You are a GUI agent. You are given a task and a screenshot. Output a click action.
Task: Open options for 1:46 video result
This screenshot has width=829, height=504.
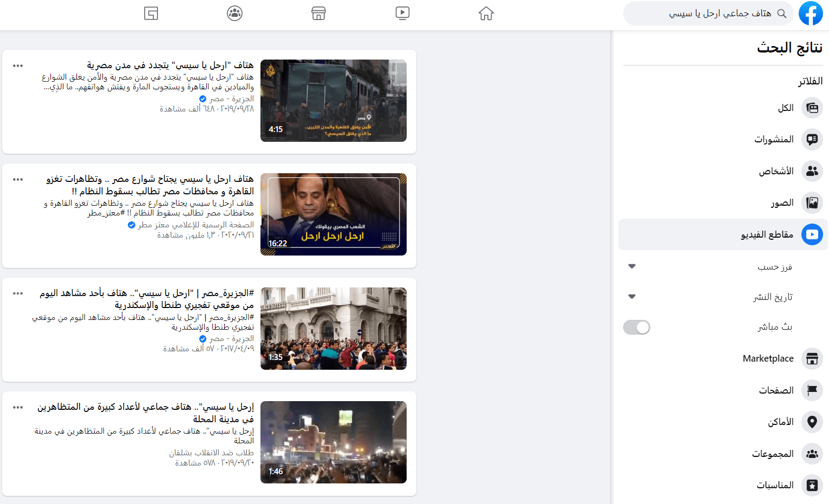pyautogui.click(x=18, y=407)
